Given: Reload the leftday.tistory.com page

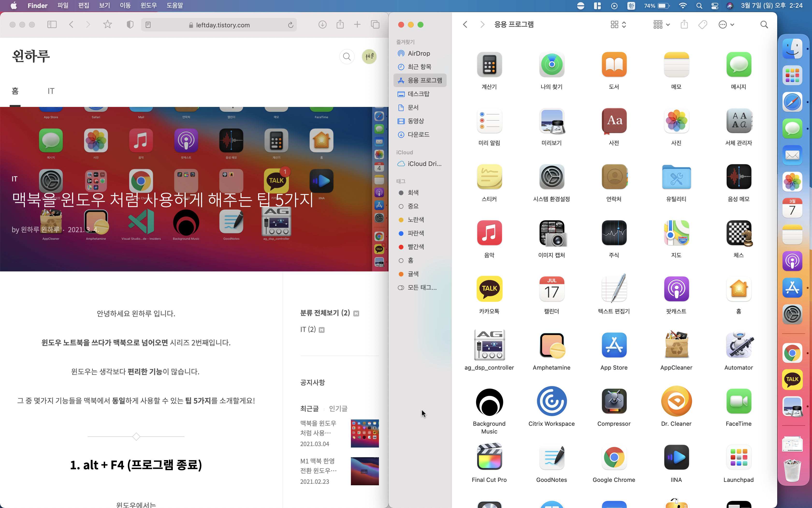Looking at the screenshot, I should pyautogui.click(x=290, y=25).
